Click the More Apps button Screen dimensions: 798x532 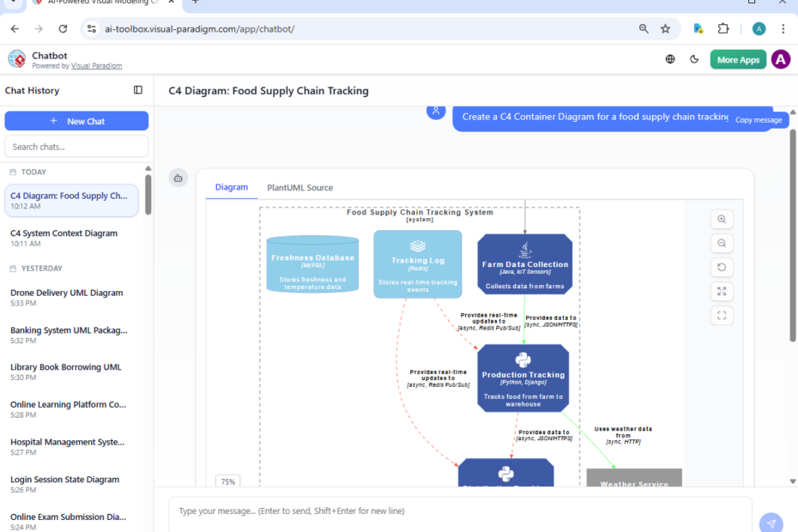(738, 60)
